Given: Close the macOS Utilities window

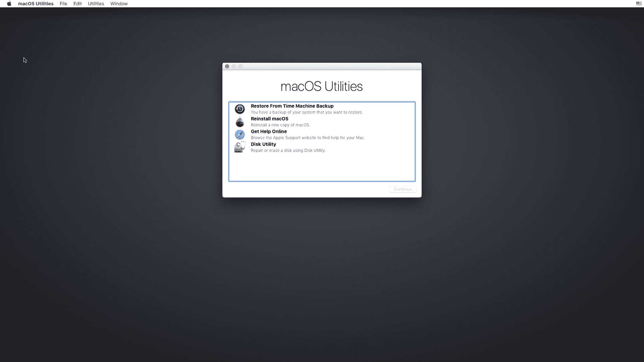Looking at the screenshot, I should click(x=227, y=66).
